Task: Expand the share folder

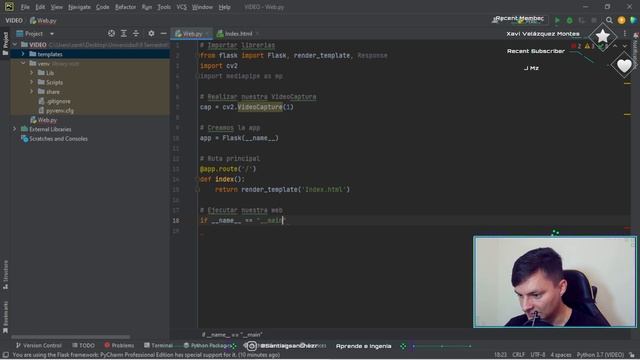Action: (31, 91)
